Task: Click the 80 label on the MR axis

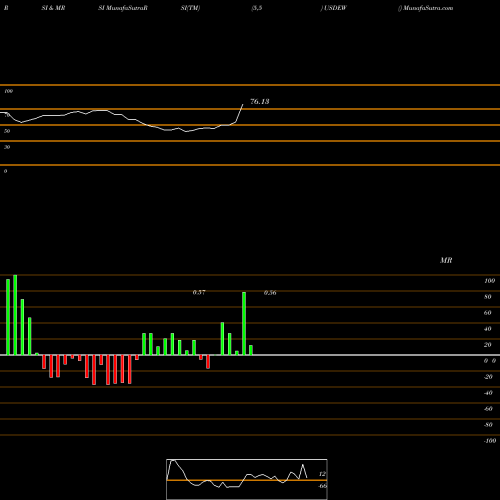Action: tap(488, 297)
